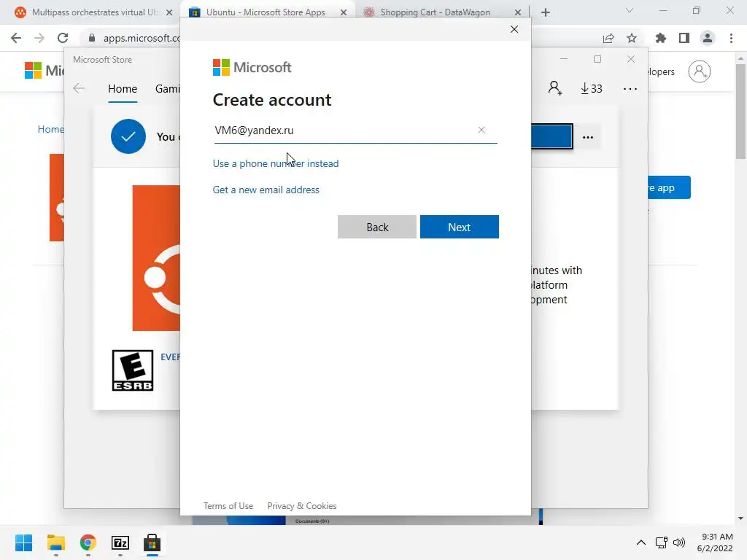This screenshot has height=560, width=747.
Task: Click more options button beside blue Store button
Action: pos(588,137)
